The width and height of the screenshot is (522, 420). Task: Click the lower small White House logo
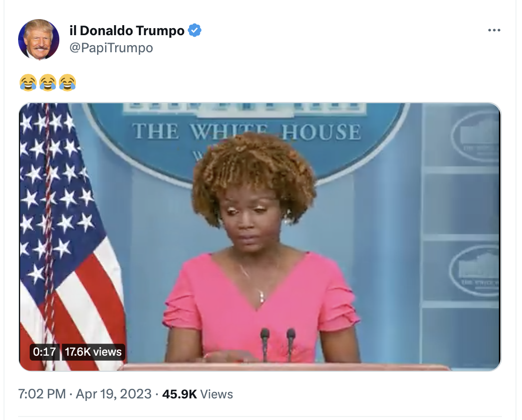[x=475, y=271]
